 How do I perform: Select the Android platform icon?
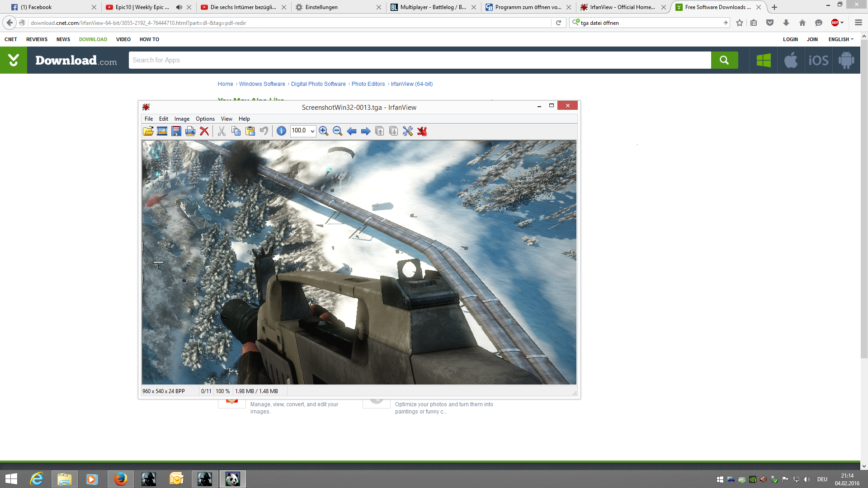point(846,60)
